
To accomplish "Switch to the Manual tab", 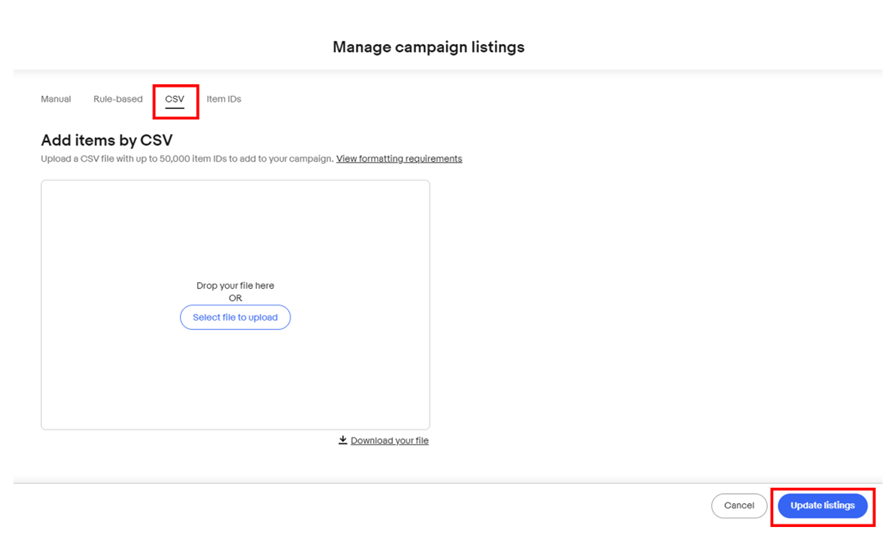I will [x=56, y=99].
